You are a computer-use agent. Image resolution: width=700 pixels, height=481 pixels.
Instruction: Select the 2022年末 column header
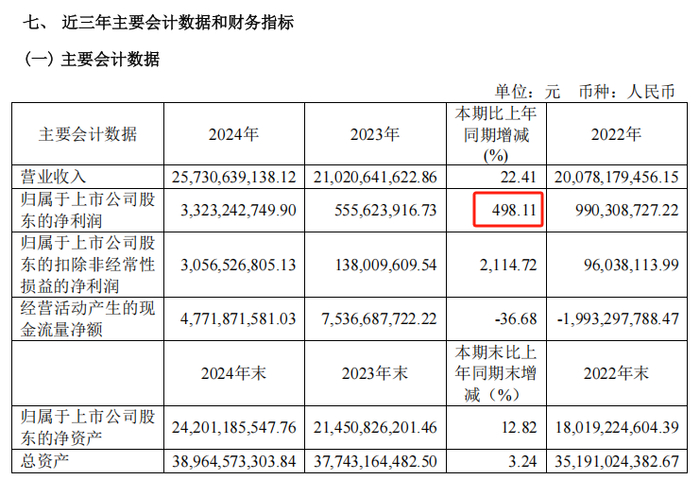[x=617, y=373]
